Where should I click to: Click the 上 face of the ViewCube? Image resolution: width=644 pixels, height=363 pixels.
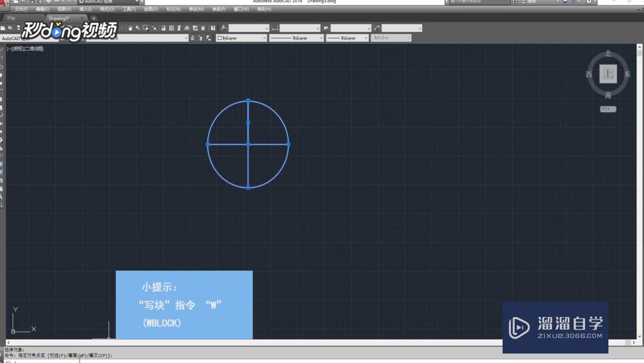tap(608, 74)
